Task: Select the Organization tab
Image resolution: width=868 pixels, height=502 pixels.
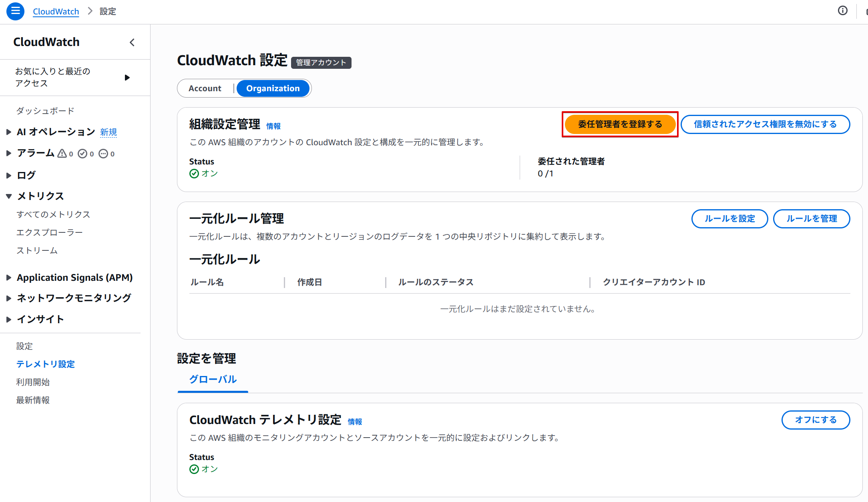Action: point(273,88)
